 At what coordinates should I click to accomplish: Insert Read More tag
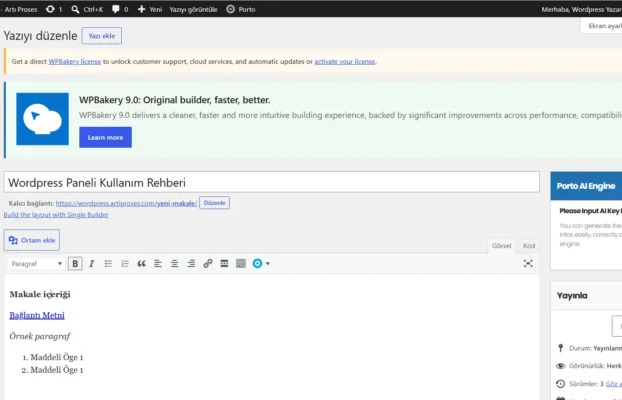click(224, 263)
